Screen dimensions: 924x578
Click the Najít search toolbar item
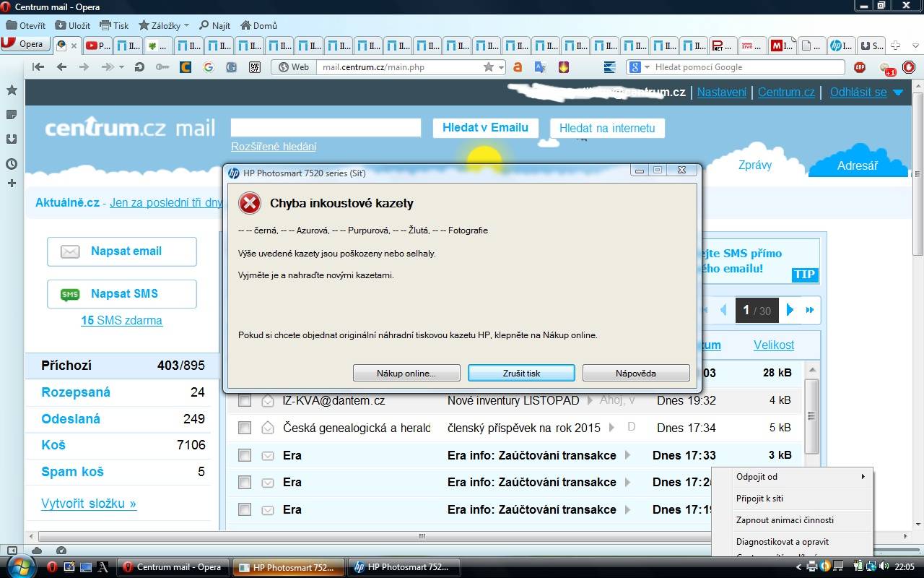(x=214, y=25)
